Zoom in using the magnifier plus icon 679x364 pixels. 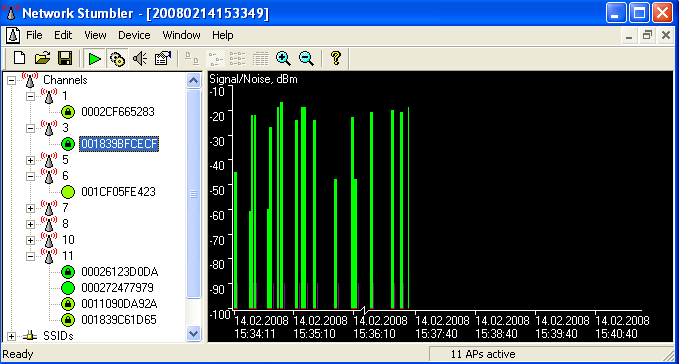coord(283,58)
